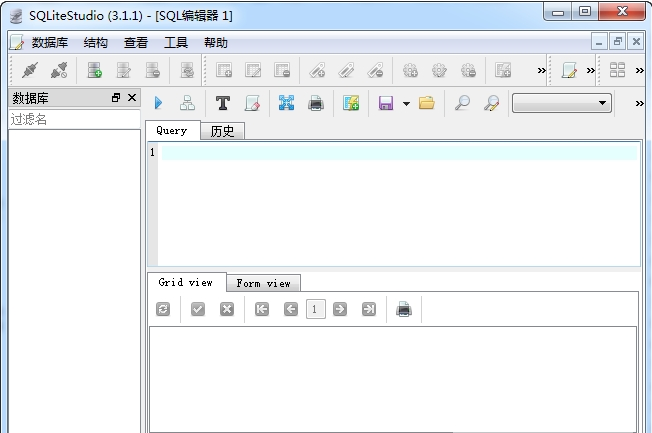Open the database selection combo box
Viewport: 652px width, 433px height.
click(x=562, y=103)
